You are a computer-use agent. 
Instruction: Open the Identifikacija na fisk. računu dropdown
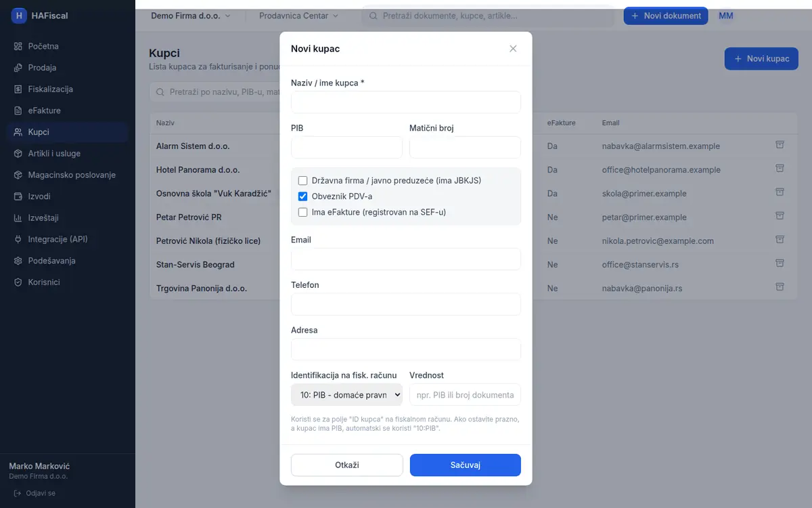346,395
